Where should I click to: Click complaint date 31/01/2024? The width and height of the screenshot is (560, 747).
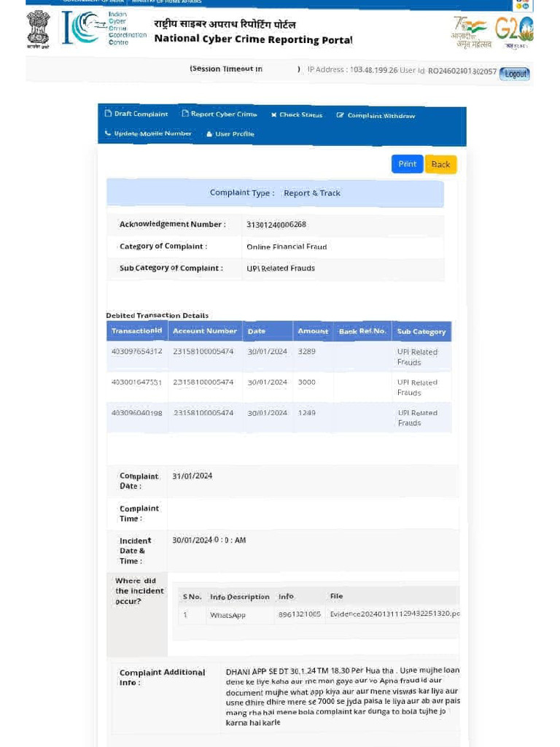192,476
